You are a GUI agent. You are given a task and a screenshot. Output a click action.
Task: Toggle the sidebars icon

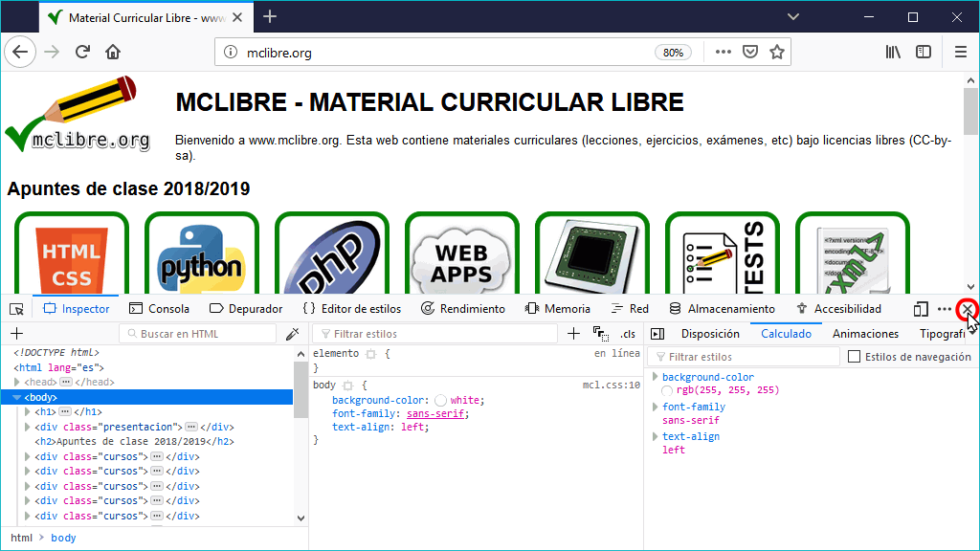coord(924,52)
